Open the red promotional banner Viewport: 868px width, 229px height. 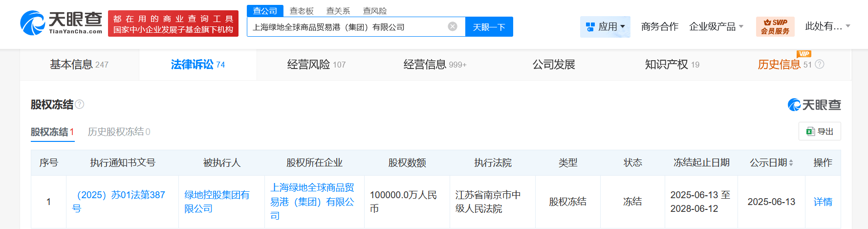coord(173,23)
